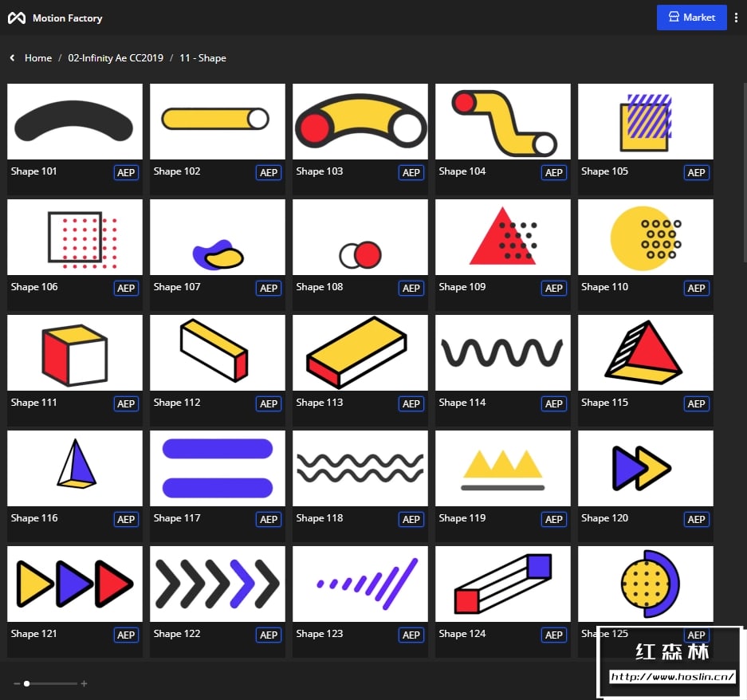Select the Shape 116 blue pyramid thumbnail
The image size is (747, 700).
(75, 469)
